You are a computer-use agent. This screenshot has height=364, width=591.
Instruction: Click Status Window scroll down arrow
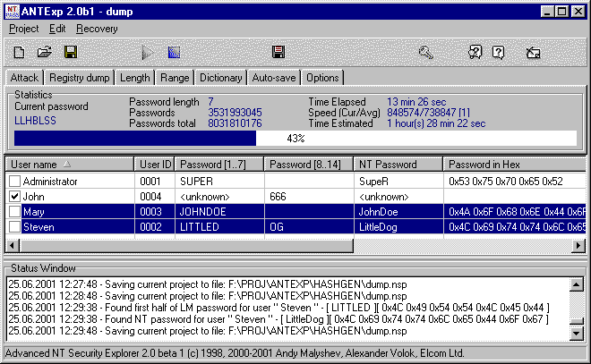click(577, 333)
